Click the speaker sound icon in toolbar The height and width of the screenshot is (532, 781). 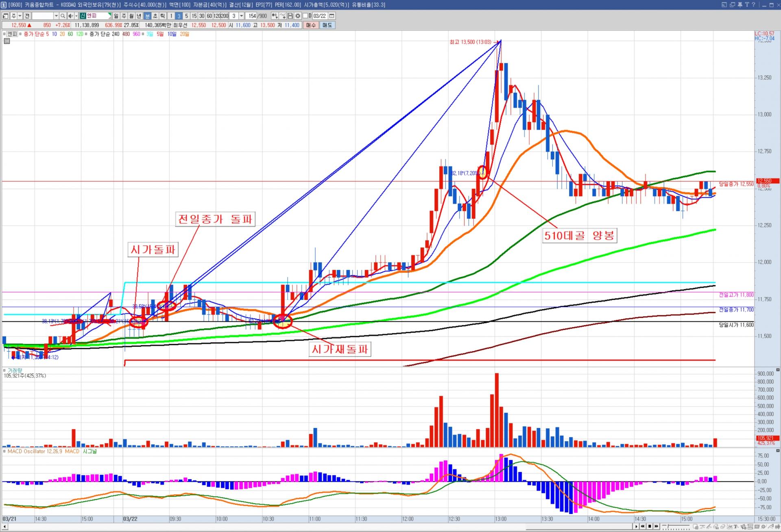click(x=70, y=16)
